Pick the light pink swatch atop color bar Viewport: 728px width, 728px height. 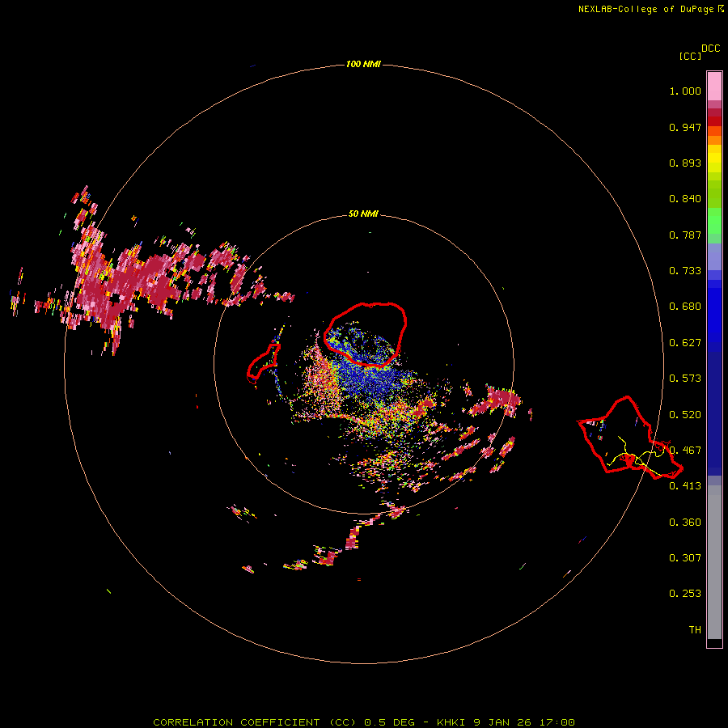[714, 86]
